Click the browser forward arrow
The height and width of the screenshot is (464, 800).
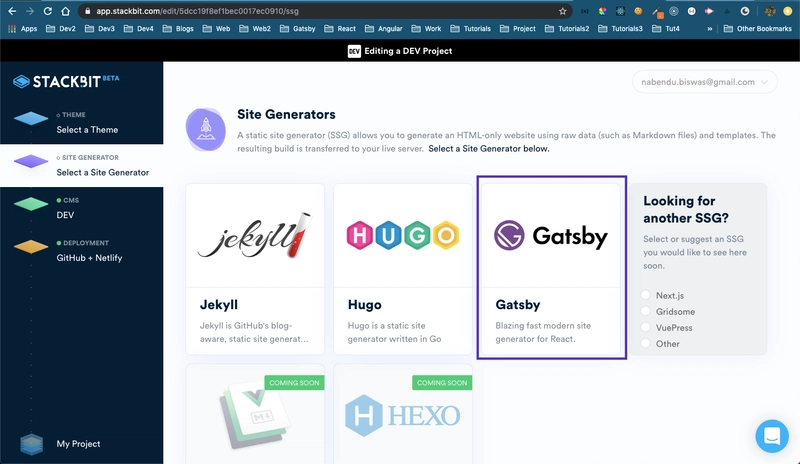pos(30,11)
